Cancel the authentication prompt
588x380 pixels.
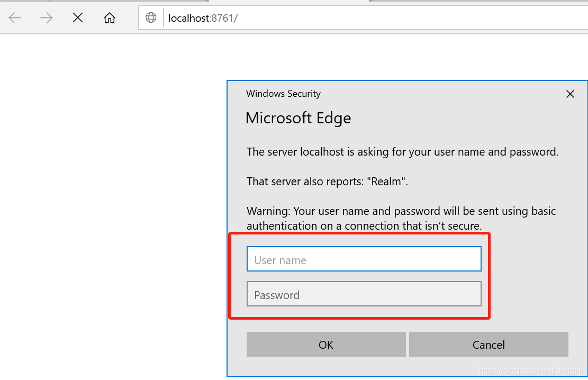(488, 345)
